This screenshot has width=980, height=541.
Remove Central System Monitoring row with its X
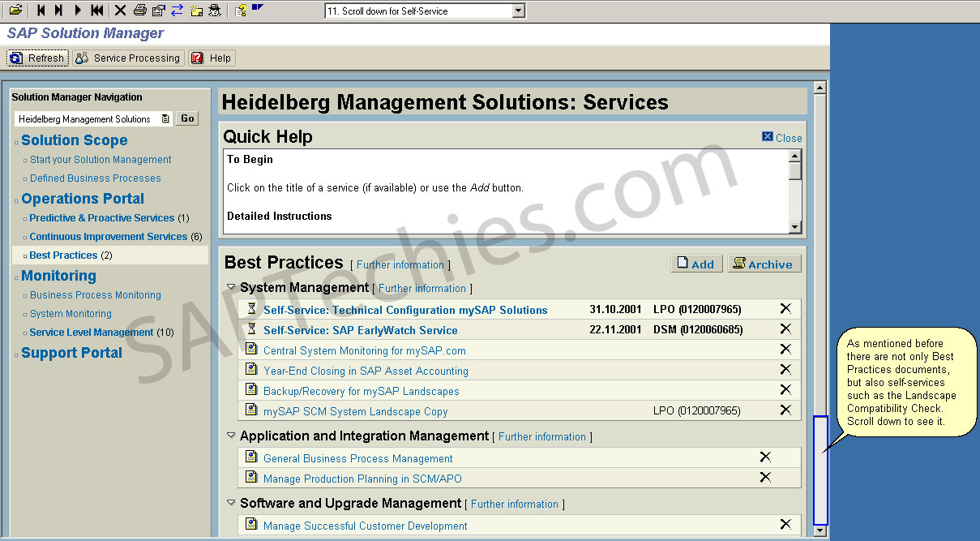tap(785, 349)
